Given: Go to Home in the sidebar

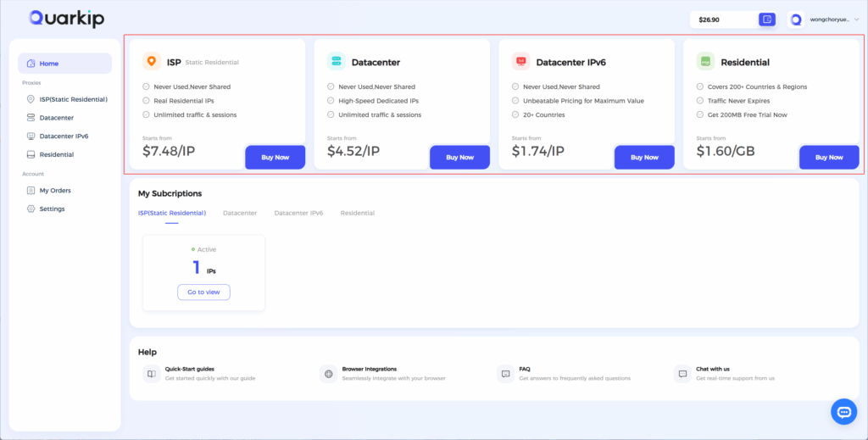Looking at the screenshot, I should coord(64,63).
